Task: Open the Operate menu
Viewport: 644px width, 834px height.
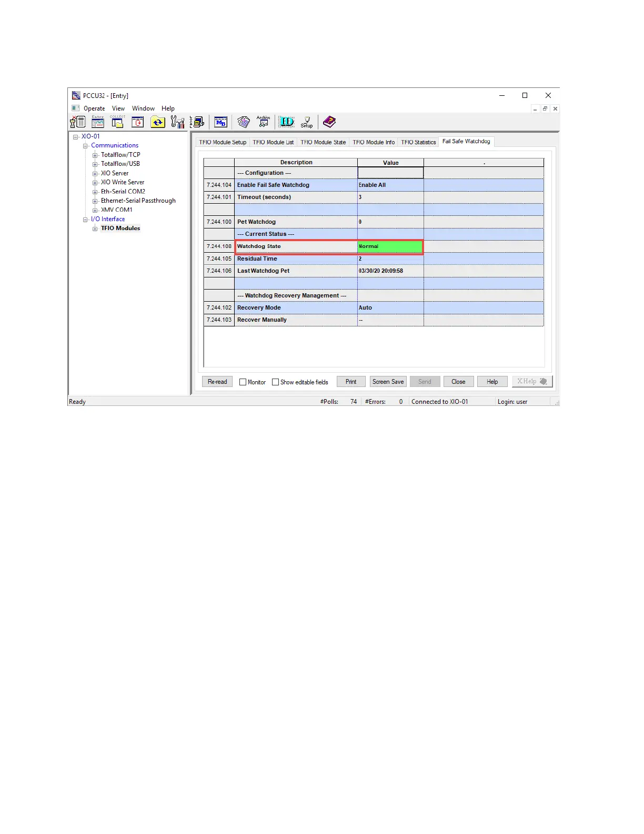Action: pyautogui.click(x=94, y=108)
